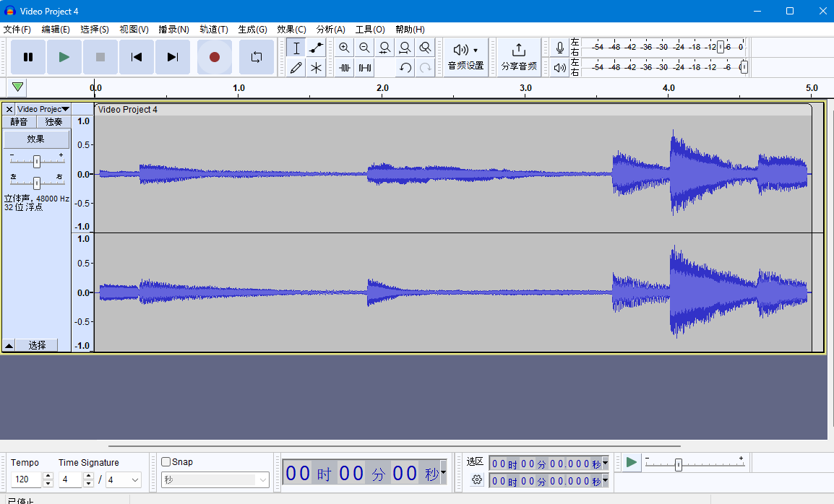Select the Draw pencil tool

296,68
